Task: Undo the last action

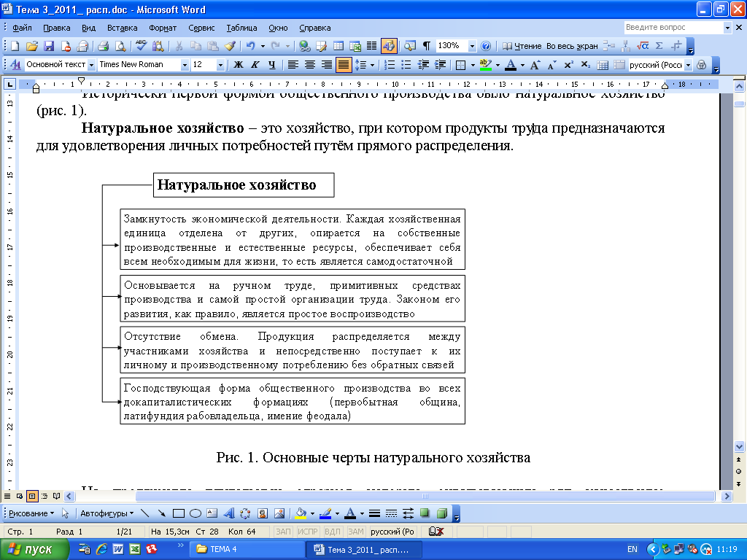Action: click(250, 46)
